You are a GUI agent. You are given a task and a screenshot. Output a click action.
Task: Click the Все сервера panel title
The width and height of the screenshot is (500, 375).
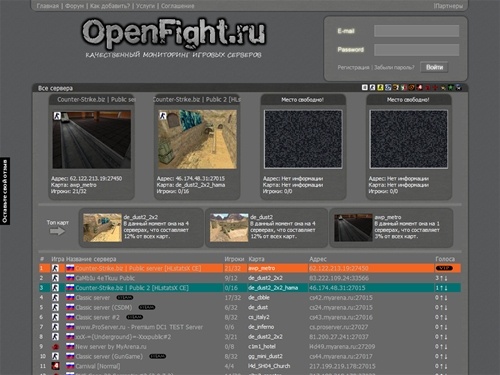tap(55, 88)
